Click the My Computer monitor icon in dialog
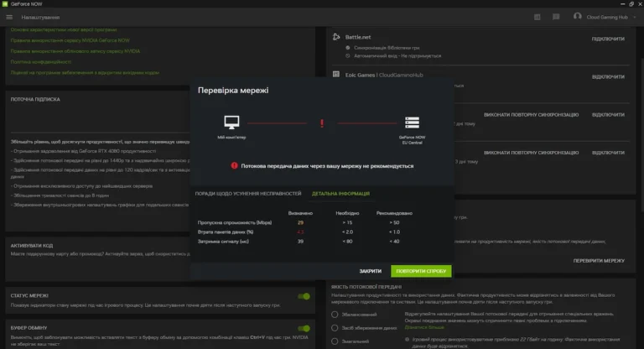This screenshot has width=644, height=349. coord(231,122)
